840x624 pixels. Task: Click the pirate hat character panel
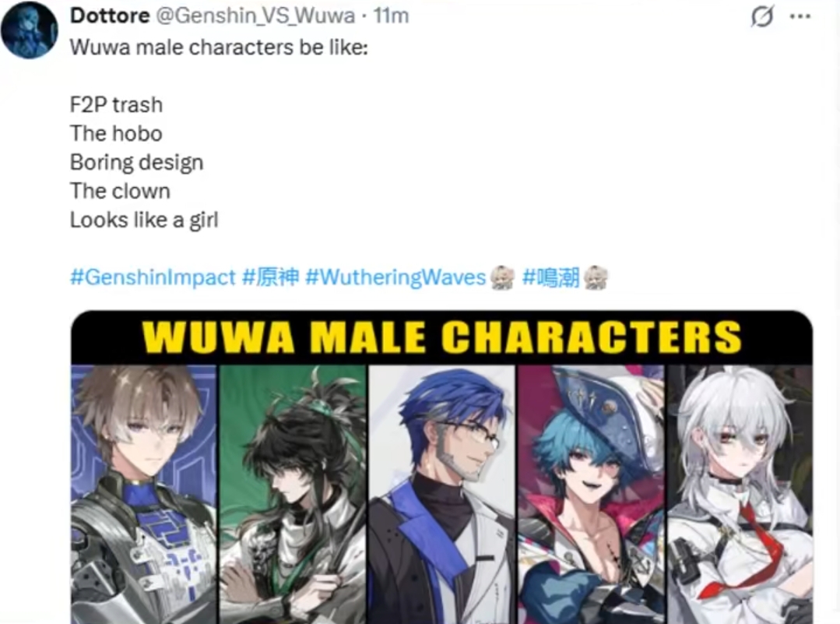click(x=590, y=494)
